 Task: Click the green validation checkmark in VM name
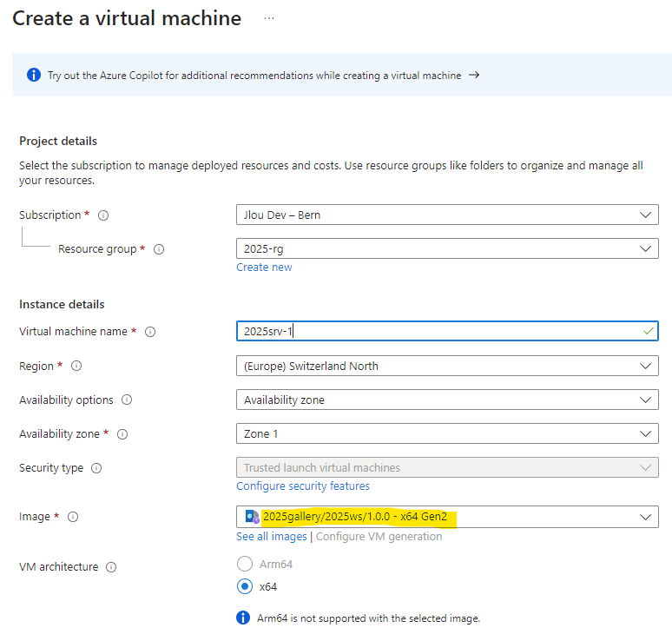point(649,331)
